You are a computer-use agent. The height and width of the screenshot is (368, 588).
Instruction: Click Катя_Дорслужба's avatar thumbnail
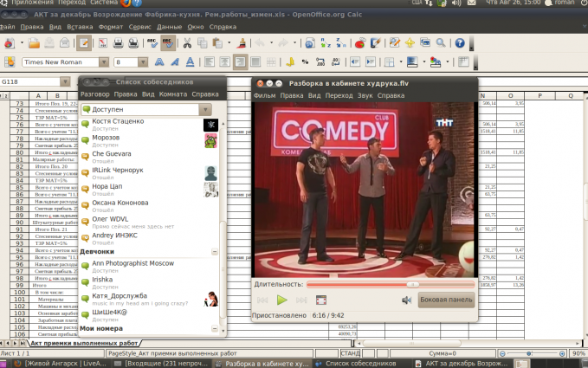click(210, 300)
